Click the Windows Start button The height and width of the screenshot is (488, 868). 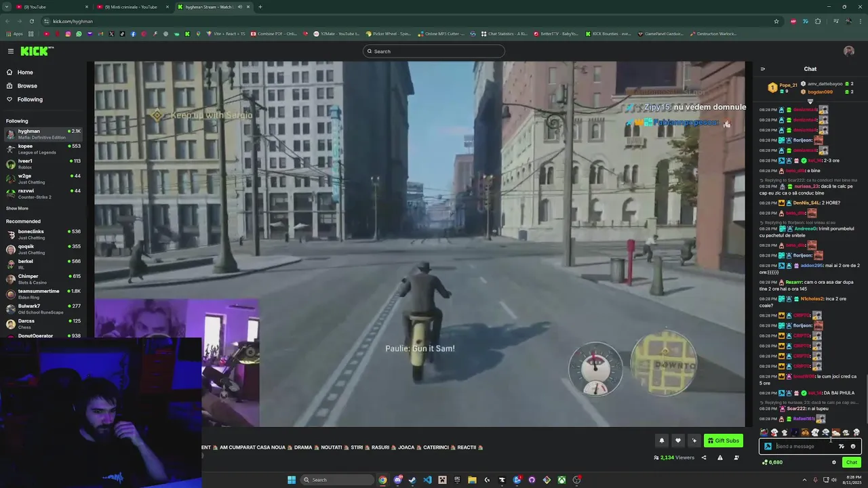click(292, 480)
